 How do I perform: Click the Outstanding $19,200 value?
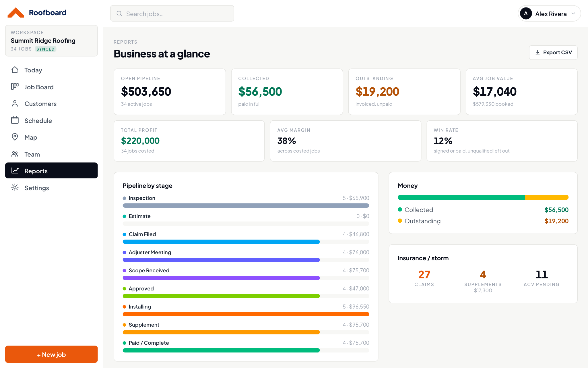point(377,92)
